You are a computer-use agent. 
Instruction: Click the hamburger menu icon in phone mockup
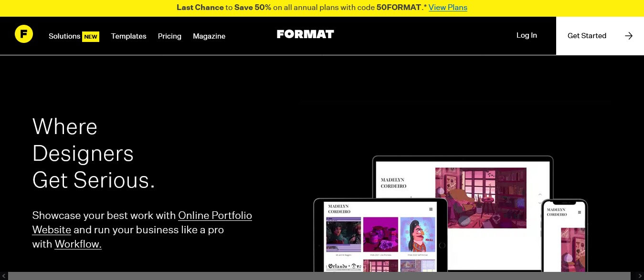click(580, 212)
